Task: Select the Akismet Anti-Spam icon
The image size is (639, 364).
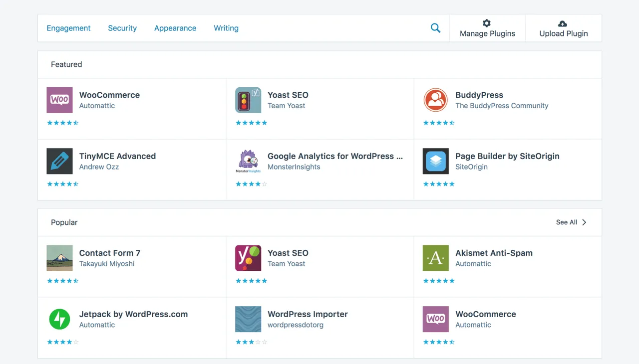Action: [436, 258]
